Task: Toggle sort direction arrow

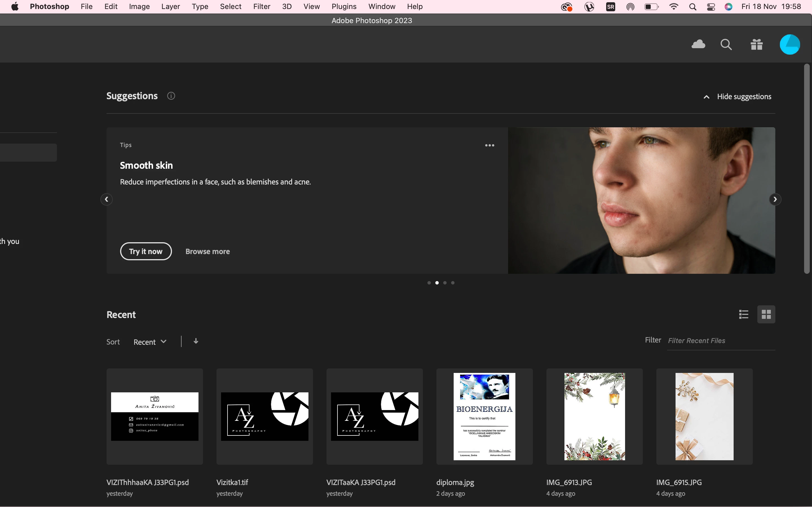Action: [x=196, y=341]
